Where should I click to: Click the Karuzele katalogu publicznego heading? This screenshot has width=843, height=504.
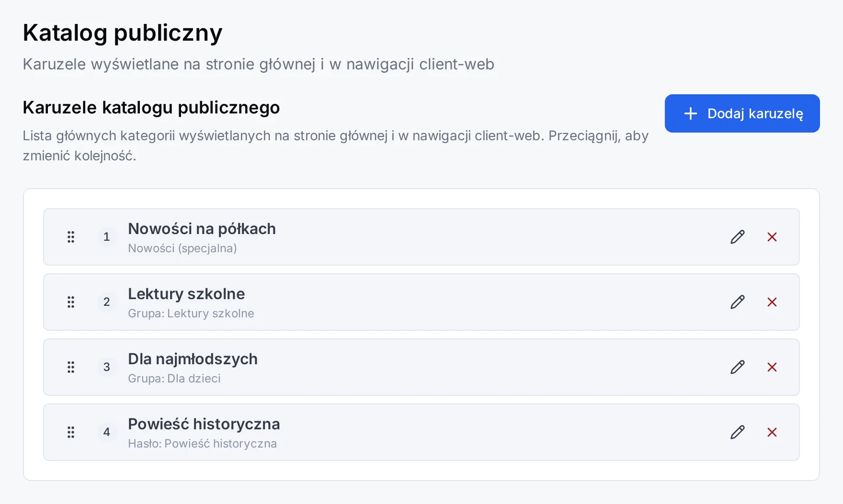[x=151, y=108]
